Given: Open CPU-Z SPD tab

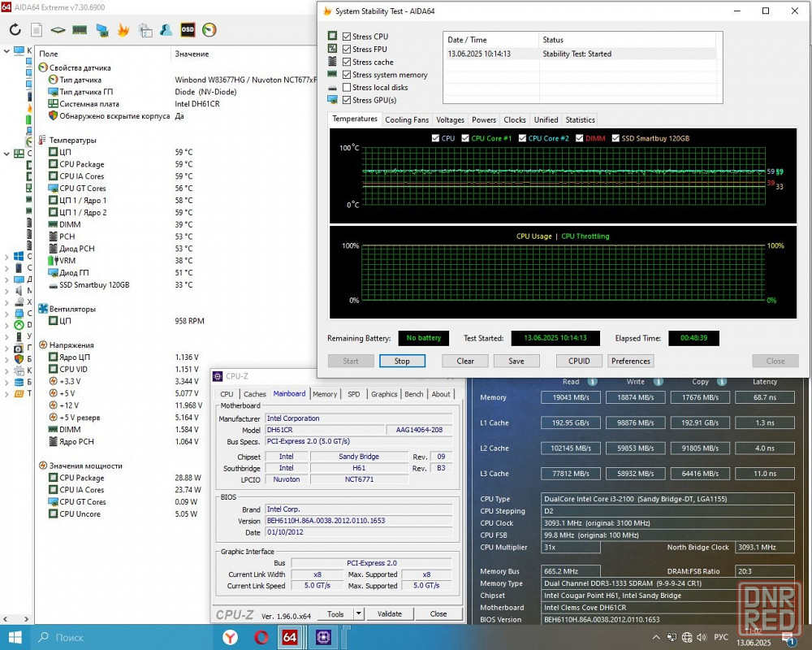Looking at the screenshot, I should (x=354, y=394).
